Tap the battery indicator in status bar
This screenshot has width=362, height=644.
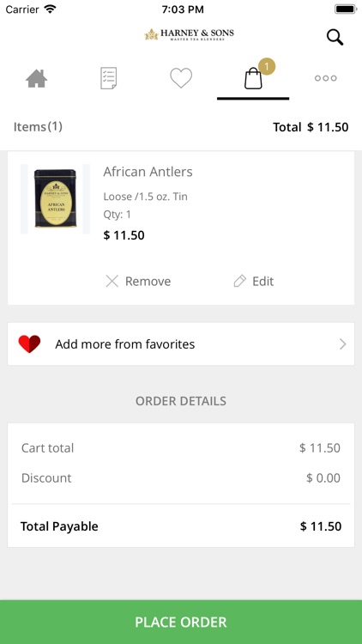346,9
